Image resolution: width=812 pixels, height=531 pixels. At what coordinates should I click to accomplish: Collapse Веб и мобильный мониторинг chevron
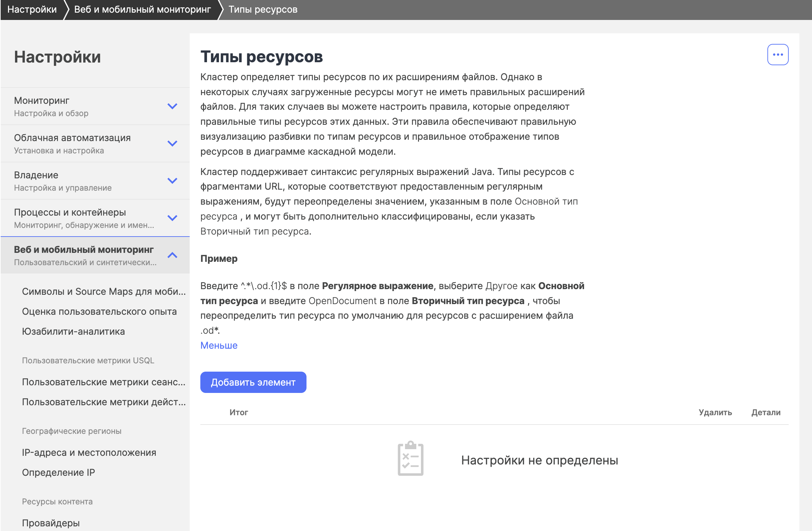tap(172, 255)
